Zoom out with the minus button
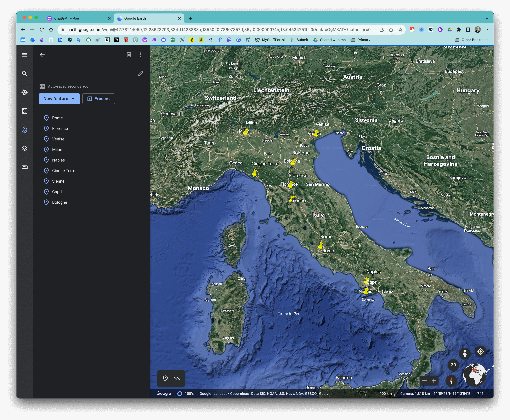The image size is (510, 420). pos(424,381)
